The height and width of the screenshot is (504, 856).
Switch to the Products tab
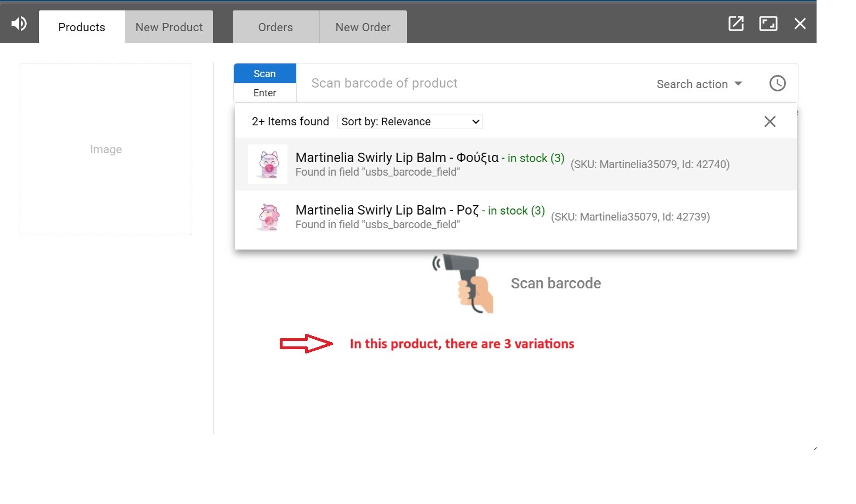(82, 27)
